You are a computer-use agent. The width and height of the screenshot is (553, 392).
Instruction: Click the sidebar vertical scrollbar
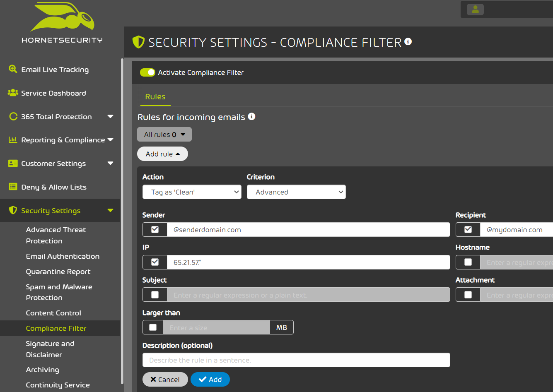coord(122,221)
